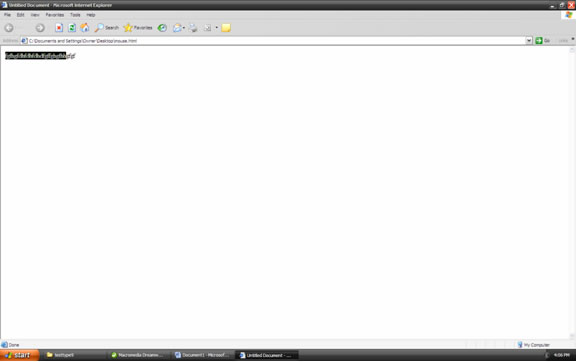The width and height of the screenshot is (577, 362).
Task: Open the Search pane from toolbar
Action: 107,28
